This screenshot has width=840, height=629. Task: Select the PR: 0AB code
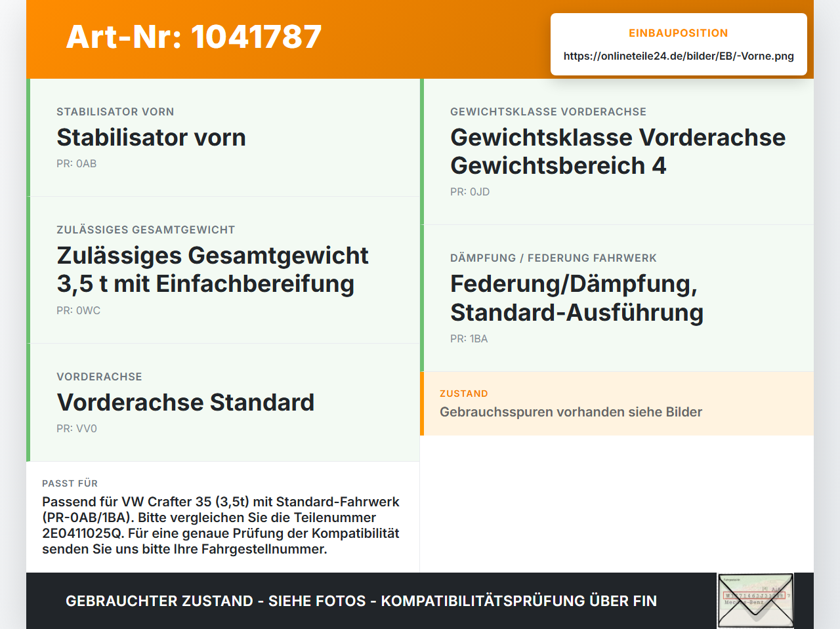tap(76, 164)
